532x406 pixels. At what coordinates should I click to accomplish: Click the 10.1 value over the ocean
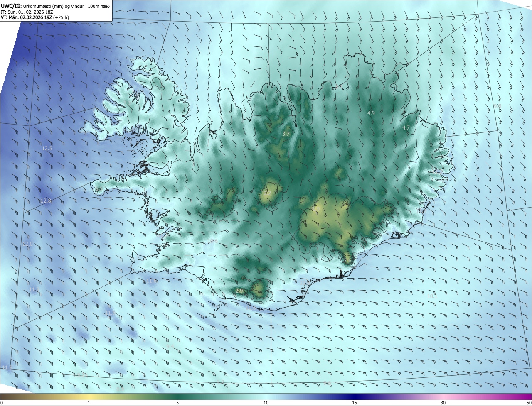coord(432,296)
